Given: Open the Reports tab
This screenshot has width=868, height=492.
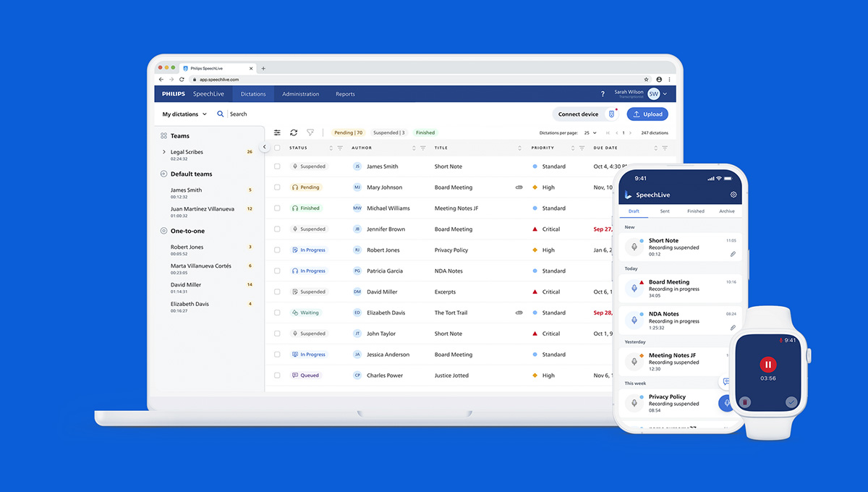Looking at the screenshot, I should (x=345, y=94).
